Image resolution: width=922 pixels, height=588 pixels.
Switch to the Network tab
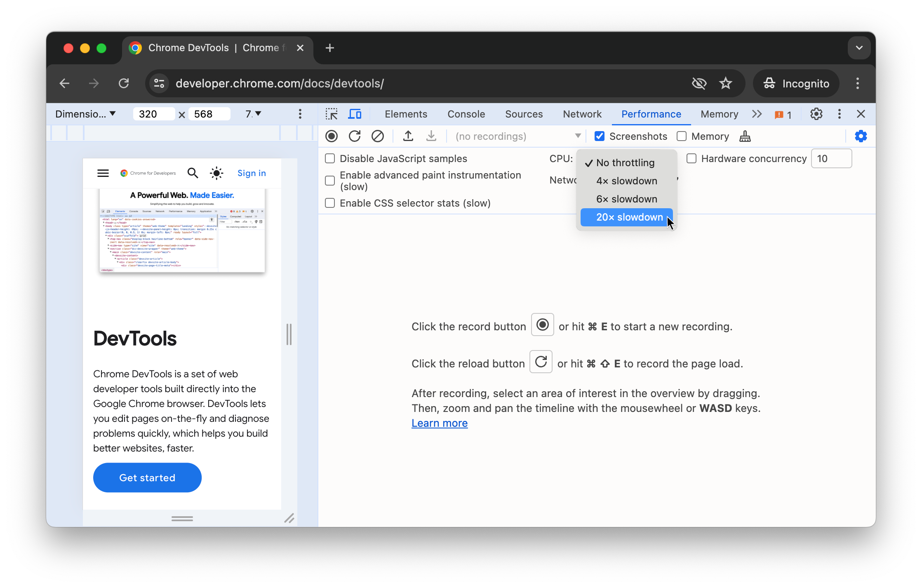[582, 113]
